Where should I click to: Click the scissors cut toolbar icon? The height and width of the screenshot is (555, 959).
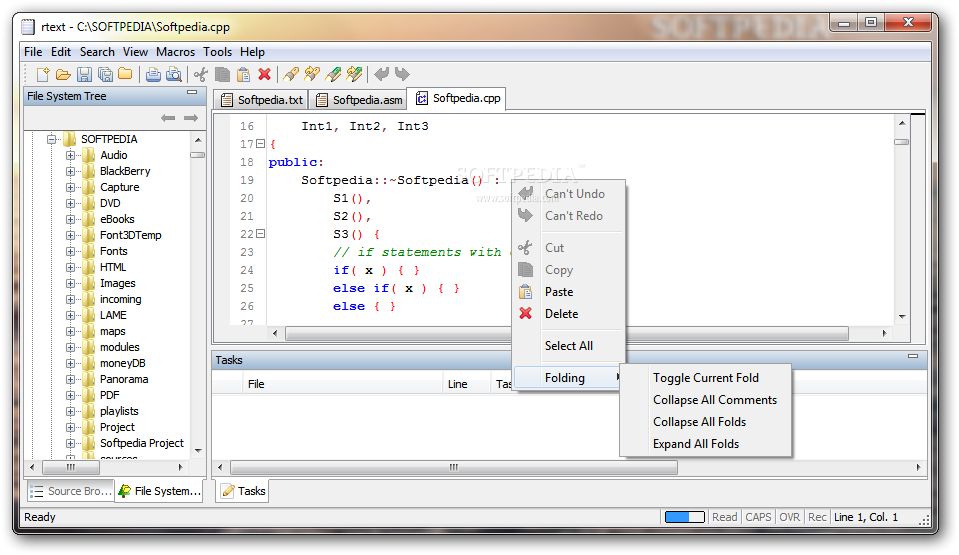coord(201,75)
